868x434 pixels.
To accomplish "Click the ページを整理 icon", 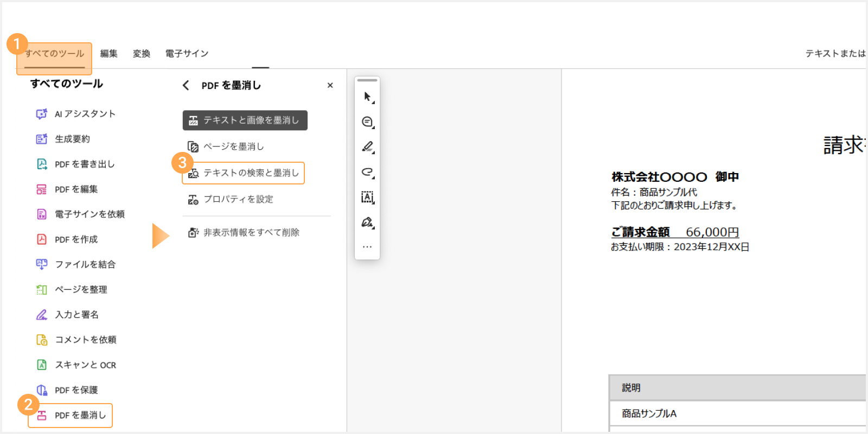I will pyautogui.click(x=42, y=290).
